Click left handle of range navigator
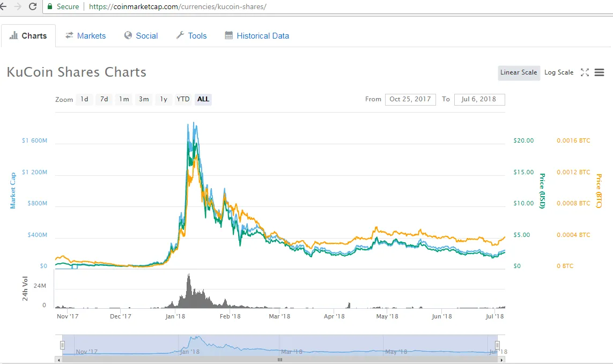Viewport: 613px width, 364px height. pos(62,345)
